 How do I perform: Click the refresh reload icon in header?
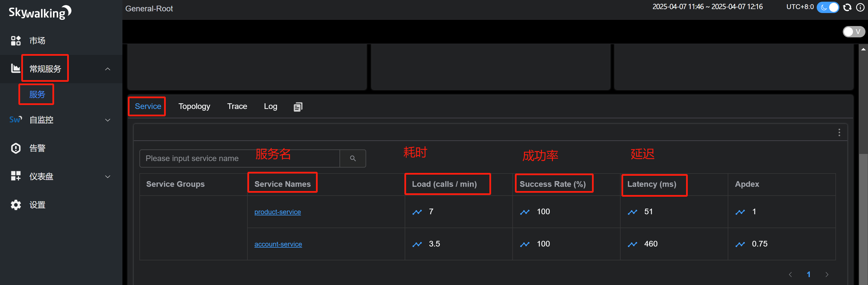pyautogui.click(x=847, y=7)
